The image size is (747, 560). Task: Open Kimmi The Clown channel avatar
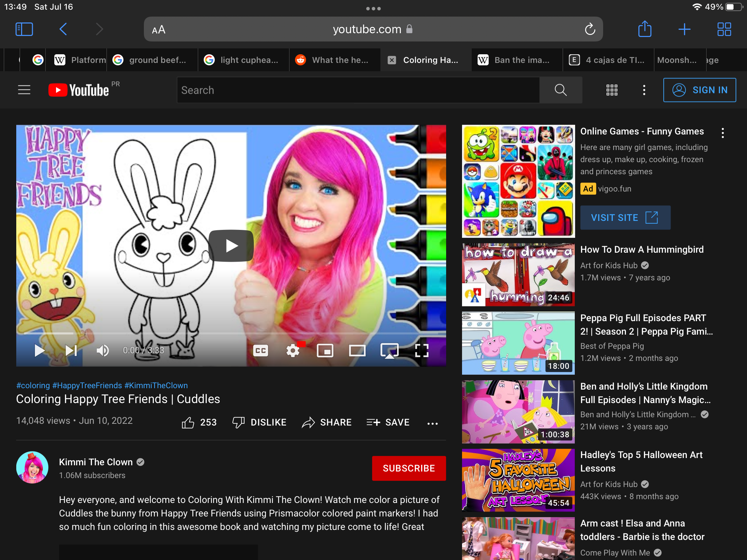pos(32,467)
